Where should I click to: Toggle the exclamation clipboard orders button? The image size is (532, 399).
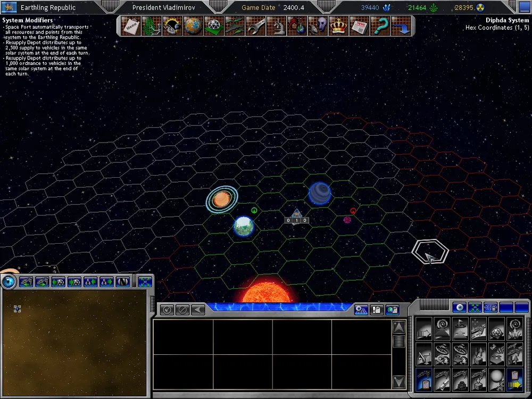(x=377, y=310)
